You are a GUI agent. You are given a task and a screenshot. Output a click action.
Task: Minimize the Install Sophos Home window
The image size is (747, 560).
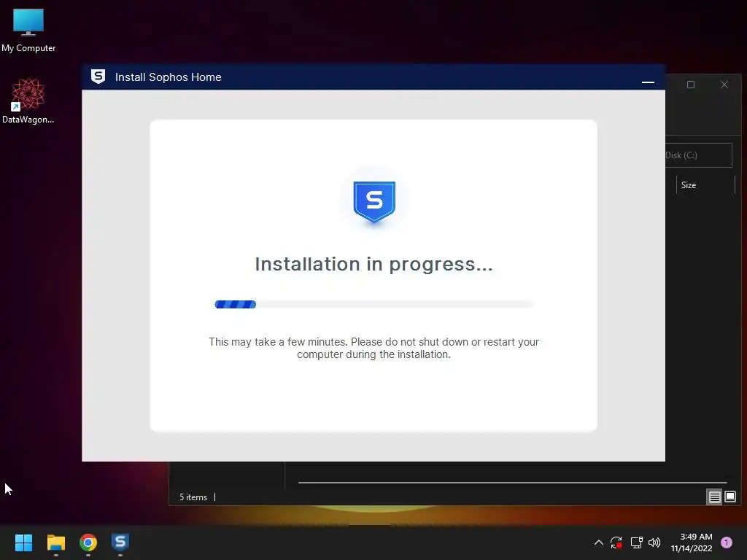click(648, 82)
